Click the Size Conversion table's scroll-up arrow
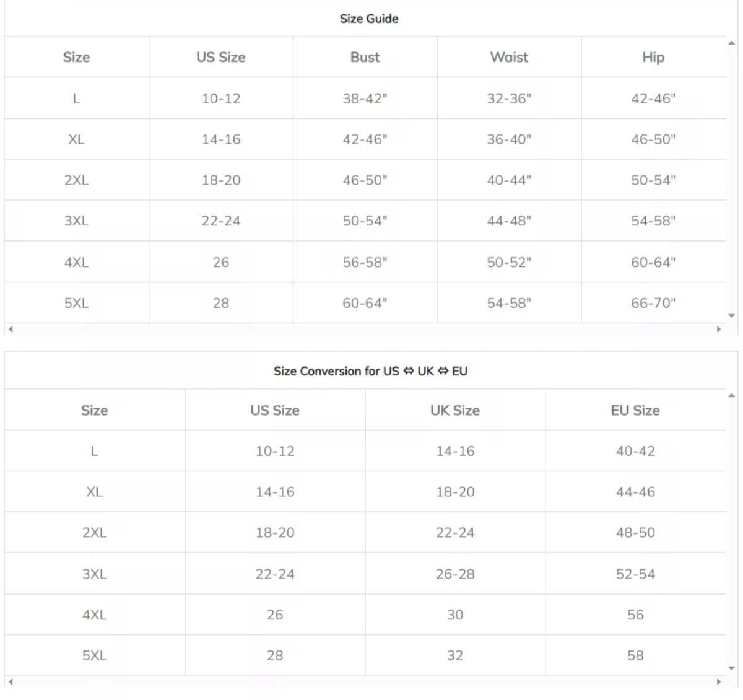The width and height of the screenshot is (743, 700). pyautogui.click(x=731, y=395)
